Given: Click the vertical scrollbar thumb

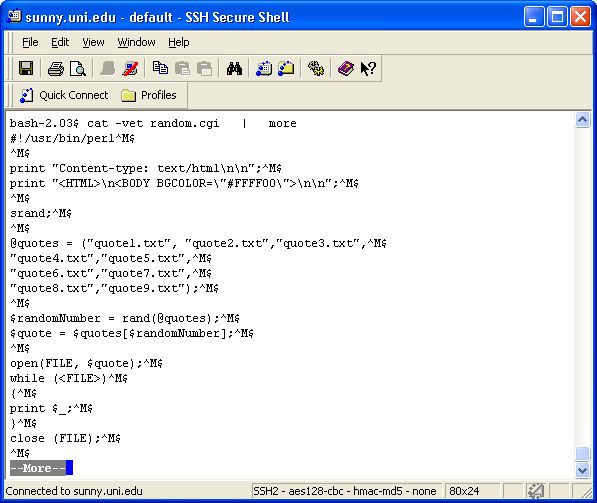Looking at the screenshot, I should (x=583, y=454).
